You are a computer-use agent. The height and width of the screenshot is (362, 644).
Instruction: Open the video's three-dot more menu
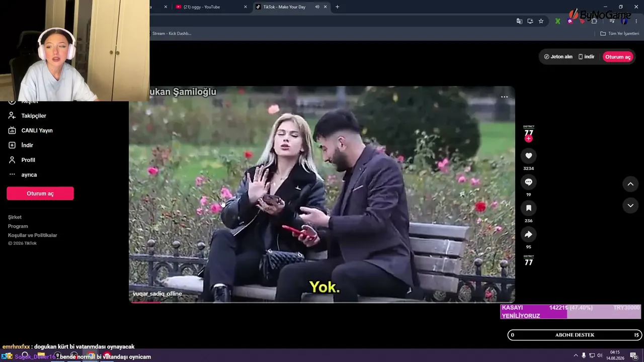[504, 97]
